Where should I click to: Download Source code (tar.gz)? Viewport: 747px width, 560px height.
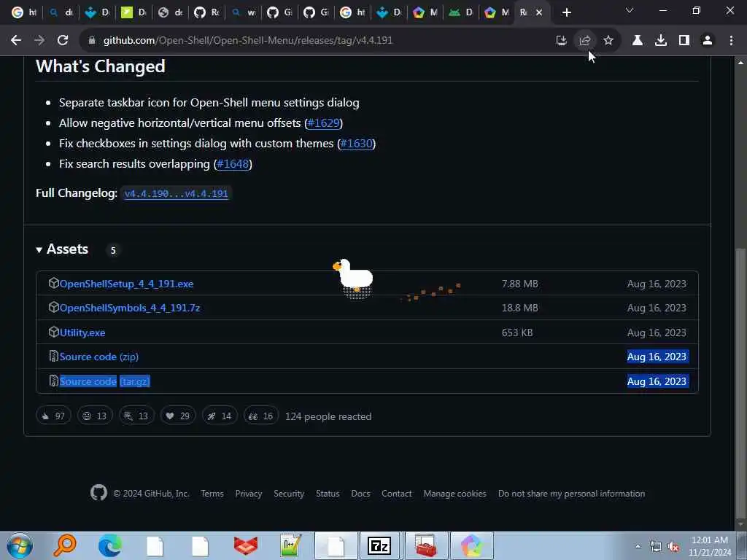[x=105, y=381]
